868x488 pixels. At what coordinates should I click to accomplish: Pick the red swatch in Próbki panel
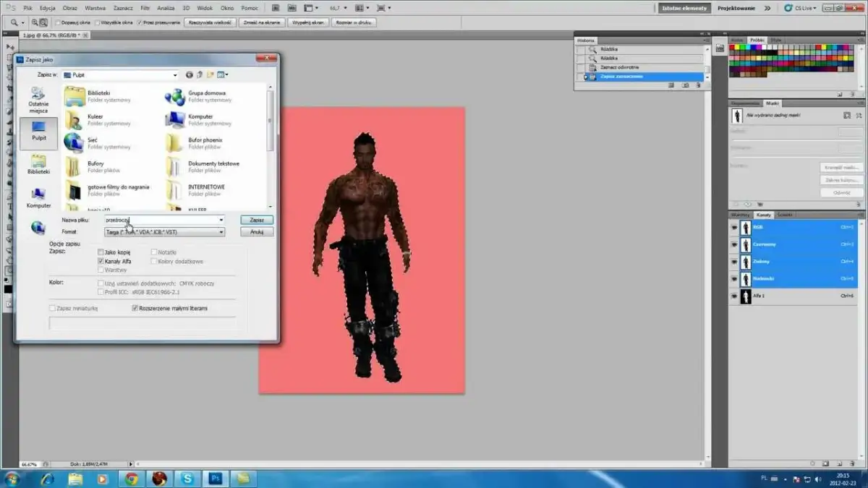(733, 47)
